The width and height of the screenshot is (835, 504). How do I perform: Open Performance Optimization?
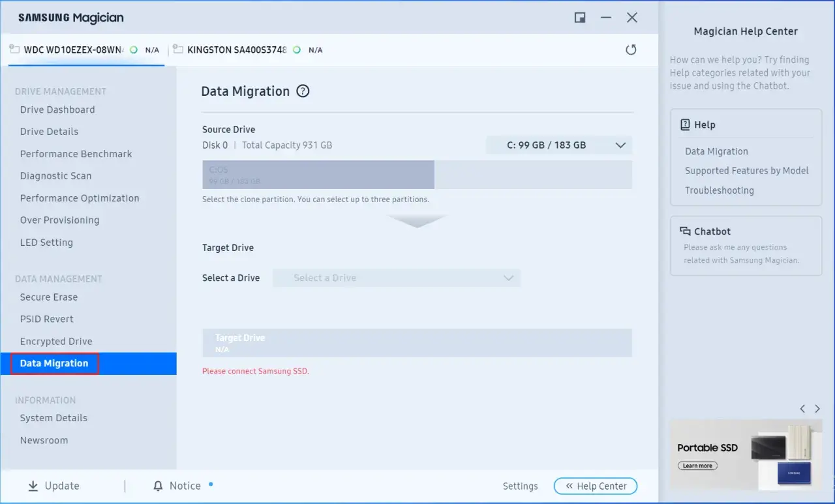[80, 198]
